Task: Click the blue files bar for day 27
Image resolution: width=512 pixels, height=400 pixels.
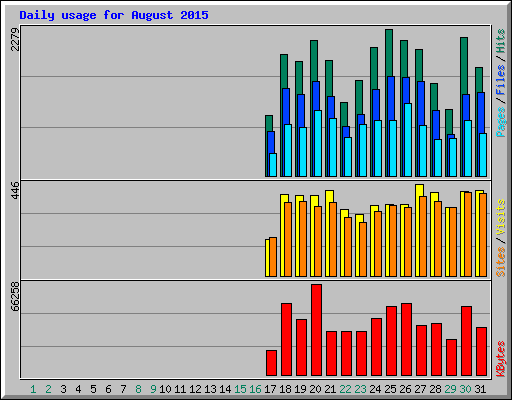Action: (421, 103)
